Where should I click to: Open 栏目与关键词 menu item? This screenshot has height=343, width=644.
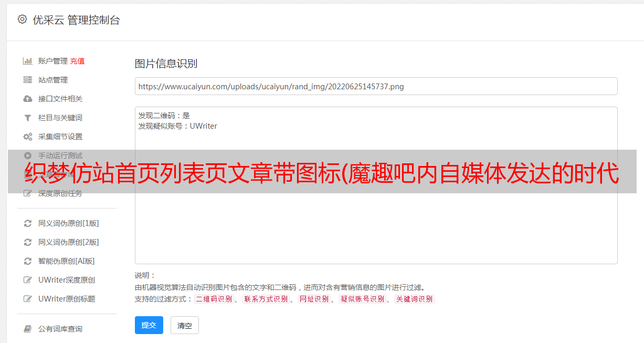point(60,118)
